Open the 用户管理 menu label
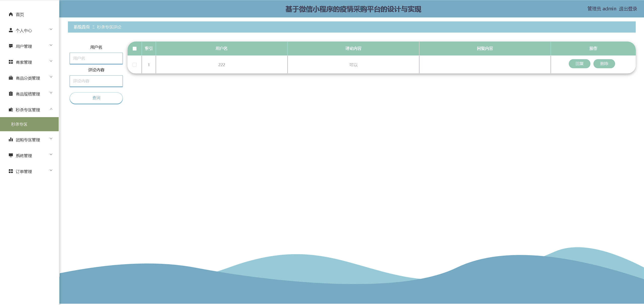The width and height of the screenshot is (644, 305). pyautogui.click(x=24, y=46)
